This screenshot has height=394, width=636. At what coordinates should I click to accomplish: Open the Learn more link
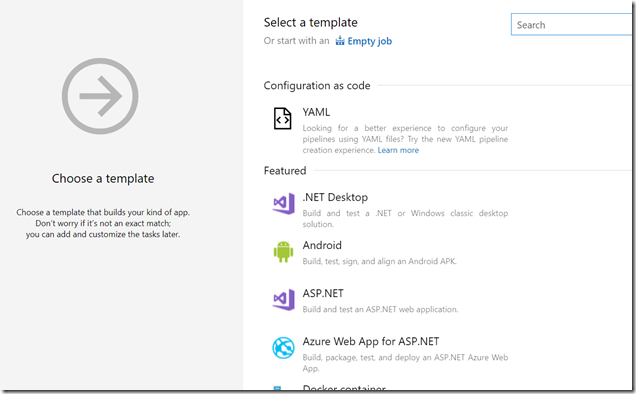(398, 150)
